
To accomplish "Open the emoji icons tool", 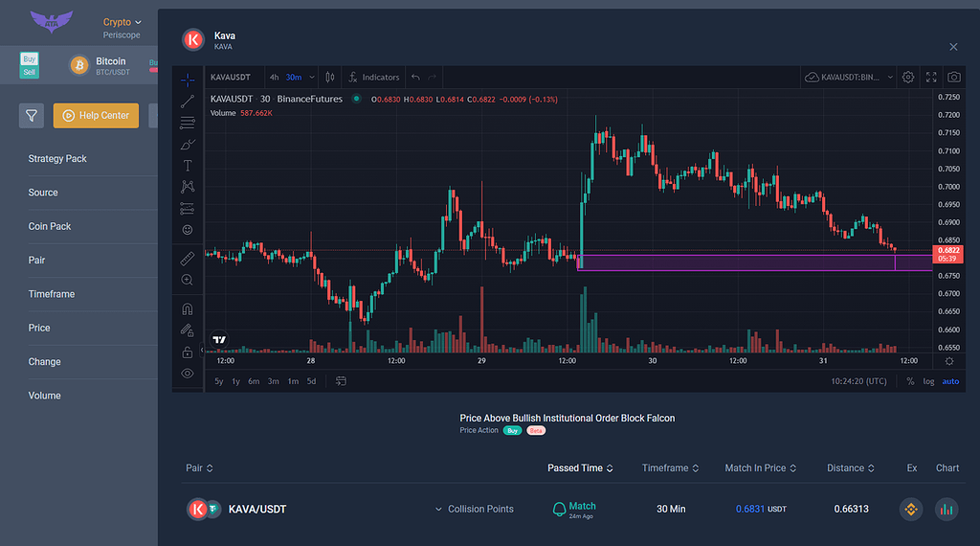I will pos(188,230).
